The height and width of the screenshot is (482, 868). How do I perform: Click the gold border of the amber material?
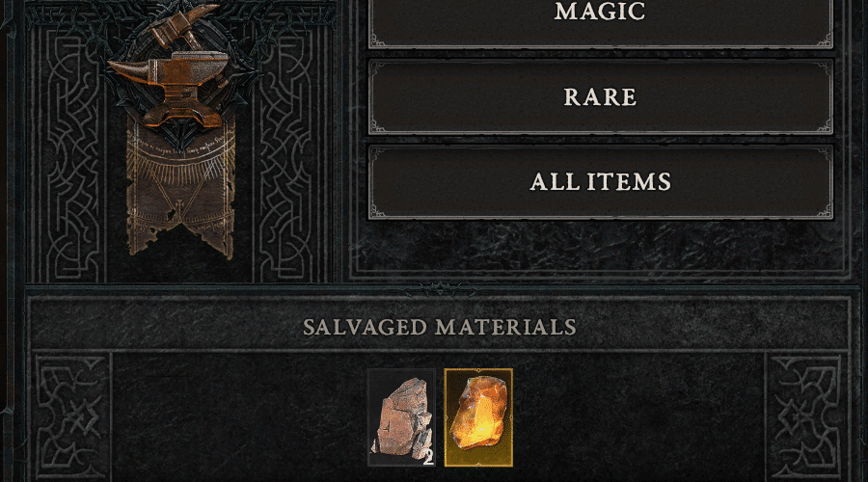point(478,371)
